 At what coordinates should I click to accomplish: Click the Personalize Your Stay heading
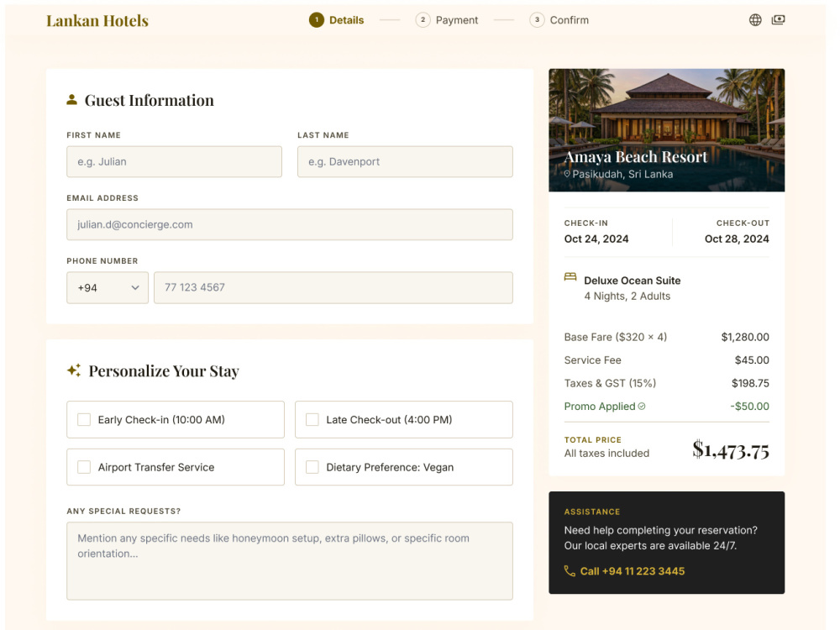(x=164, y=370)
